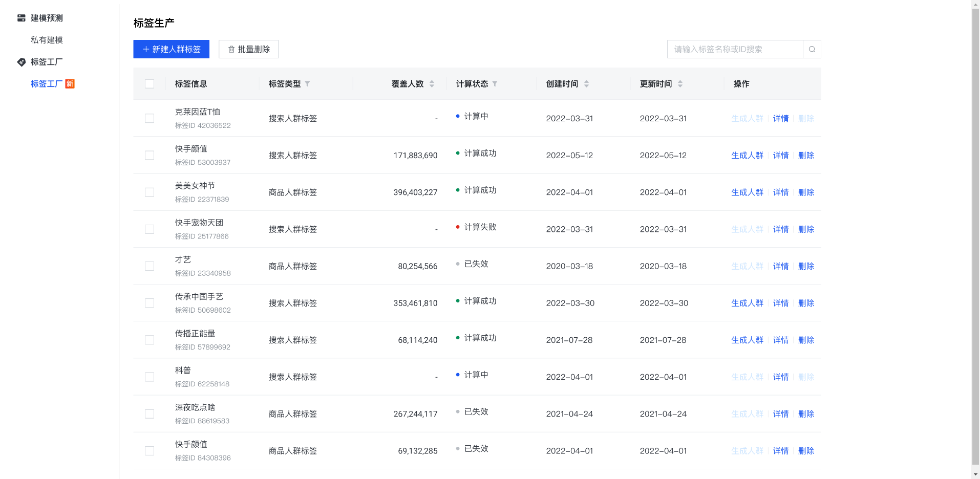Delete the 深夜吃点啥 tag
Screen dimensions: 980x479
[806, 414]
